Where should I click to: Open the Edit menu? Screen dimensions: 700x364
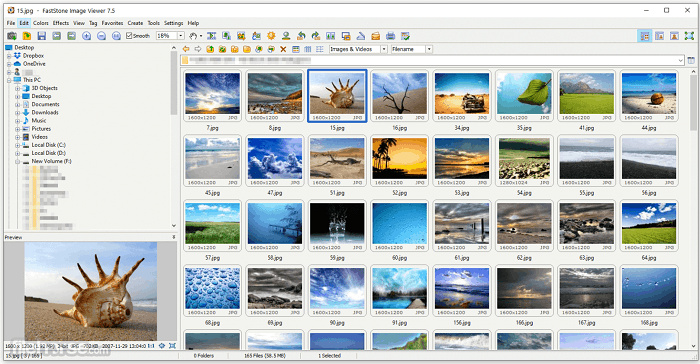[24, 23]
